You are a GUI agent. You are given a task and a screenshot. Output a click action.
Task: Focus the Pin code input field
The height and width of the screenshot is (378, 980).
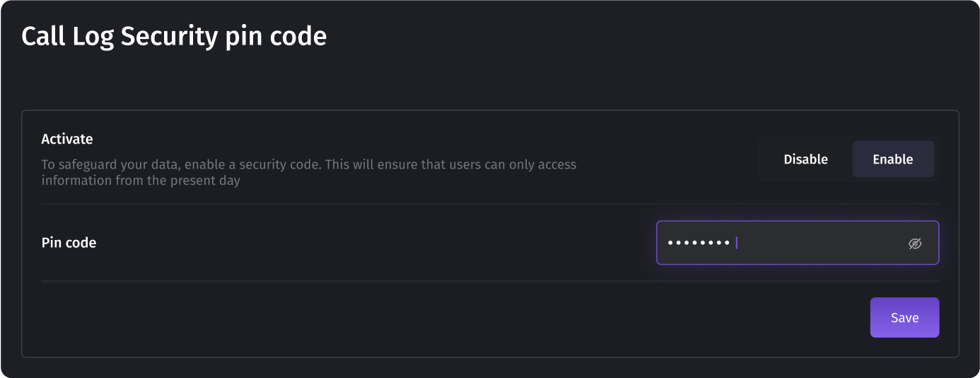point(798,243)
